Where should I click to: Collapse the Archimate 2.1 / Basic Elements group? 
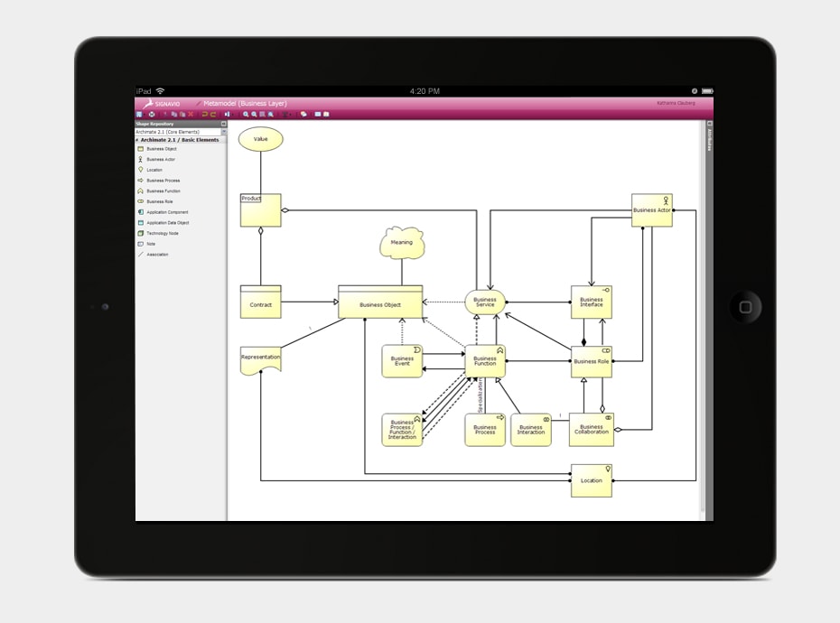pos(138,140)
